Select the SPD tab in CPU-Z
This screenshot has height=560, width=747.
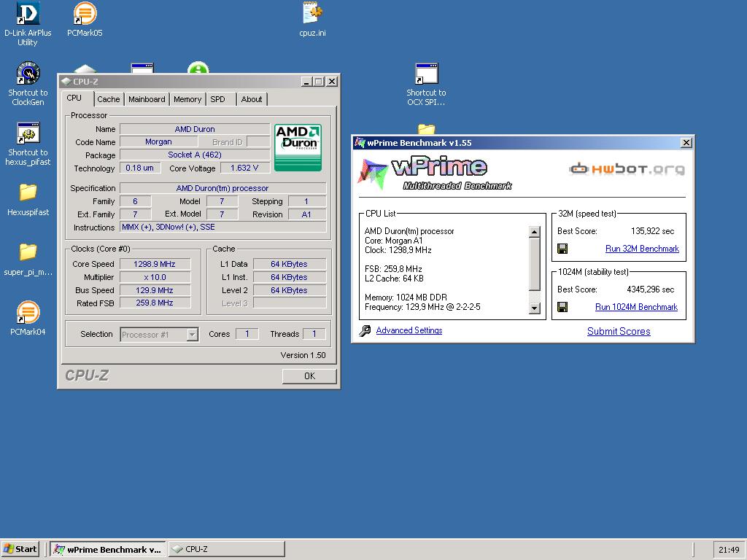(x=217, y=99)
